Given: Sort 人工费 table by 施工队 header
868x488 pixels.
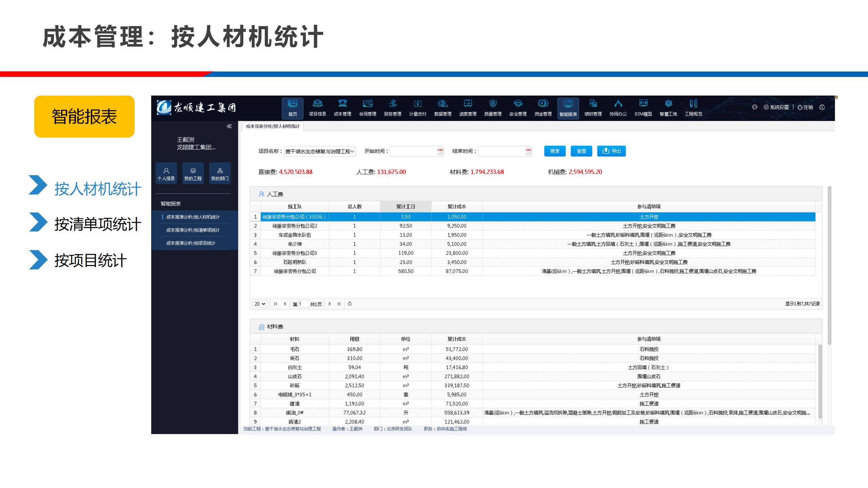Looking at the screenshot, I should tap(295, 206).
